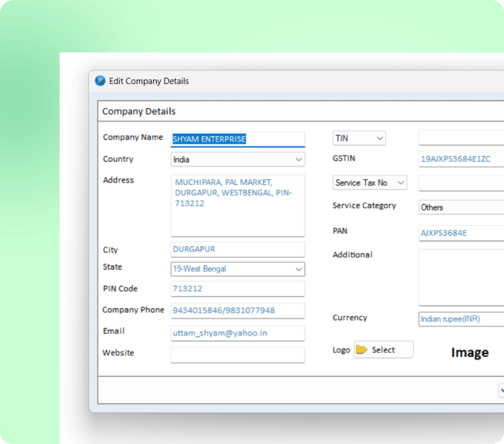The height and width of the screenshot is (444, 504).
Task: Click the Company Phone label
Action: pos(134,310)
